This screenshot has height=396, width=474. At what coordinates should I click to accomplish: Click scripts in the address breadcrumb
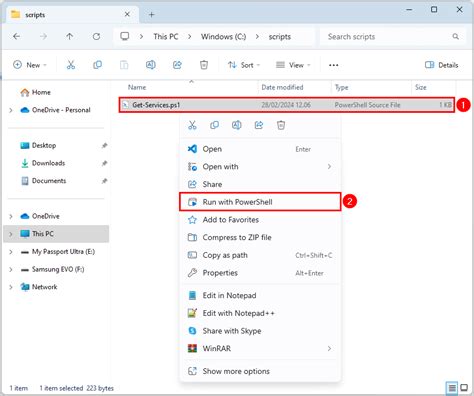point(280,36)
